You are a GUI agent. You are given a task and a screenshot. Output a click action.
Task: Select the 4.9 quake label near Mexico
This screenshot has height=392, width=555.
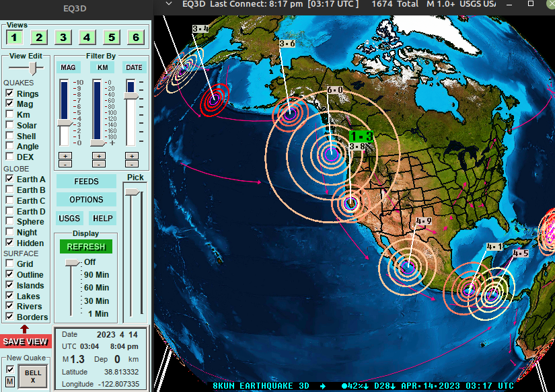click(x=424, y=221)
